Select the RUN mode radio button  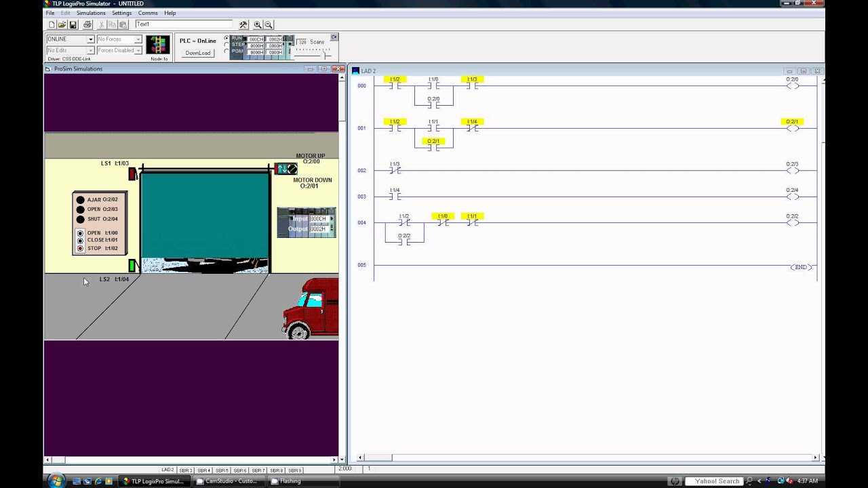point(226,38)
